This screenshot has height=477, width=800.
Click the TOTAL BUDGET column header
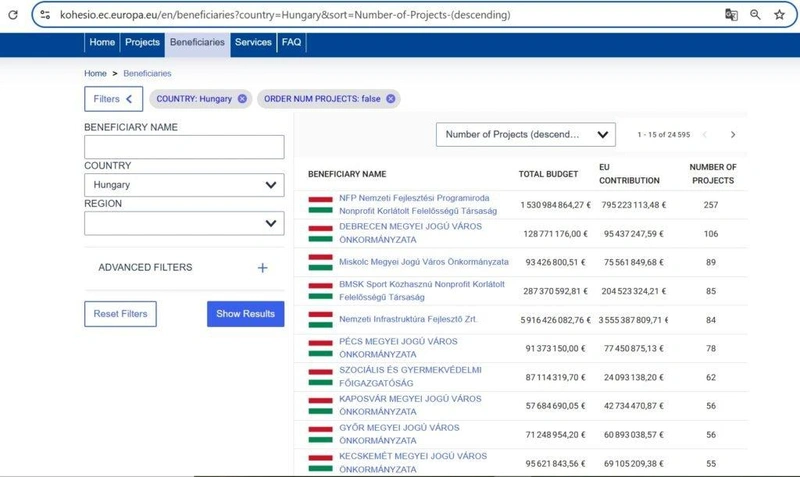[548, 174]
